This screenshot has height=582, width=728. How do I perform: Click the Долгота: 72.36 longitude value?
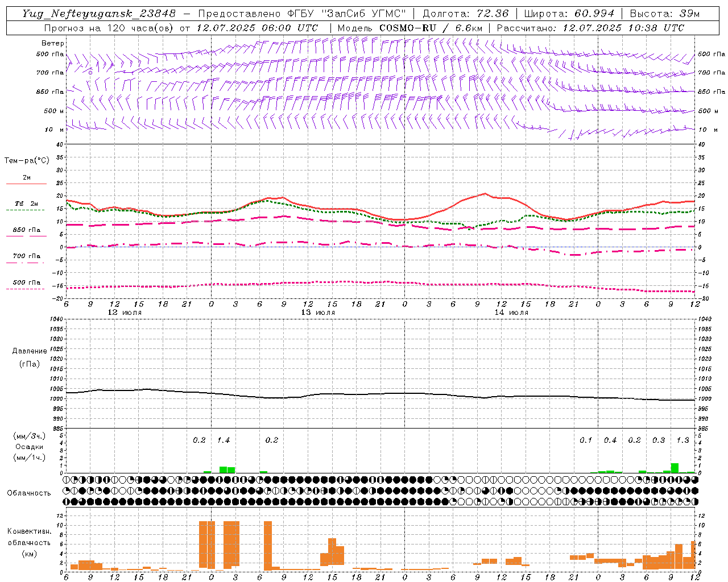point(465,14)
